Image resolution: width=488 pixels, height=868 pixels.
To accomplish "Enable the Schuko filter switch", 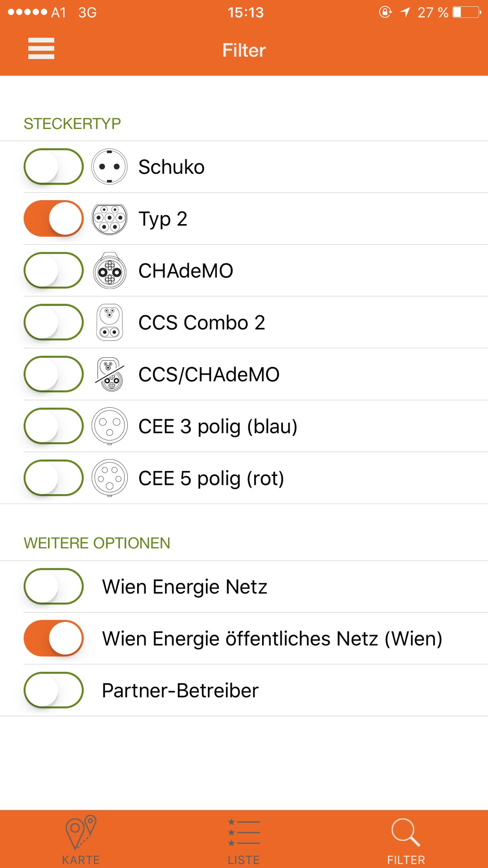I will pyautogui.click(x=54, y=167).
